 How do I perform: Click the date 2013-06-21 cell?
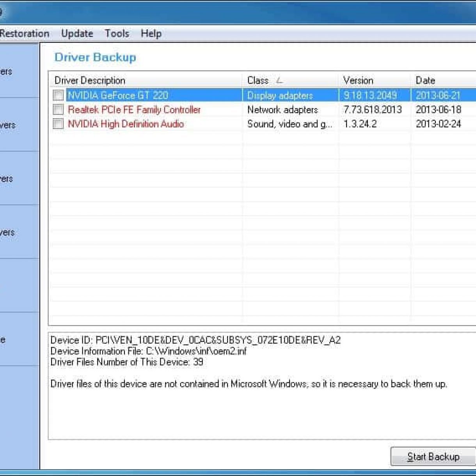click(438, 96)
